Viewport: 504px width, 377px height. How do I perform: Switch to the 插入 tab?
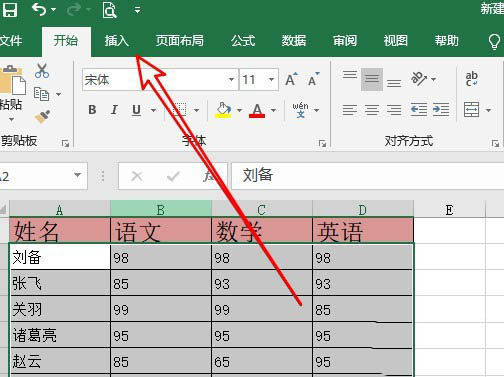[116, 41]
